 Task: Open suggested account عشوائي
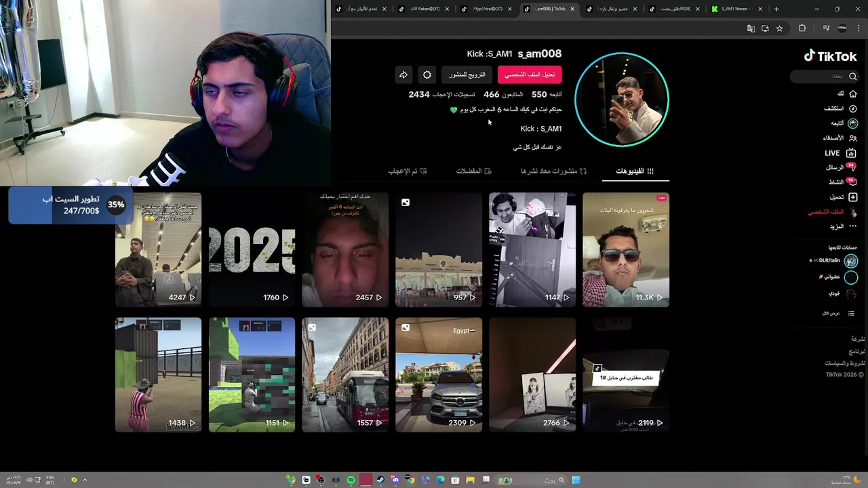click(x=837, y=277)
